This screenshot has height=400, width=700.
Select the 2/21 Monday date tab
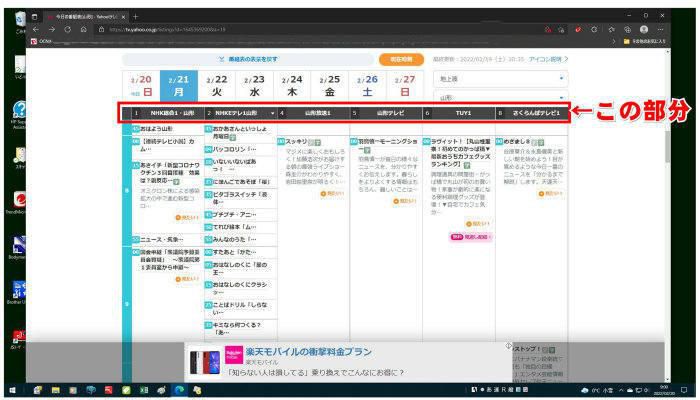click(x=179, y=85)
